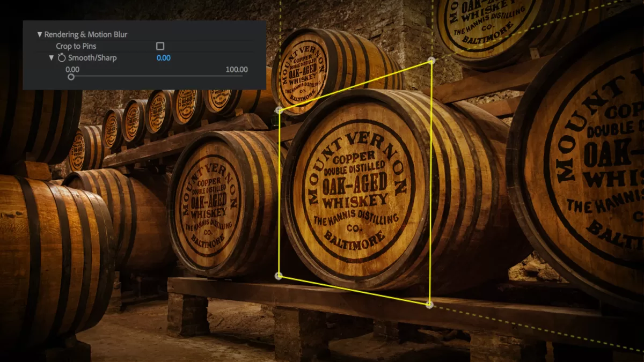Collapse the Smooth/Sharp property triangle

(52, 57)
